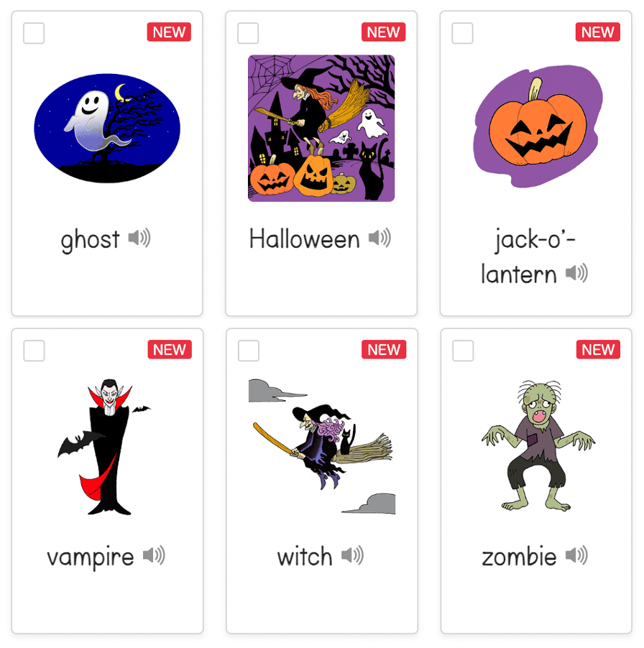Click the NEW badge on zombie card
The image size is (644, 648).
pyautogui.click(x=598, y=349)
